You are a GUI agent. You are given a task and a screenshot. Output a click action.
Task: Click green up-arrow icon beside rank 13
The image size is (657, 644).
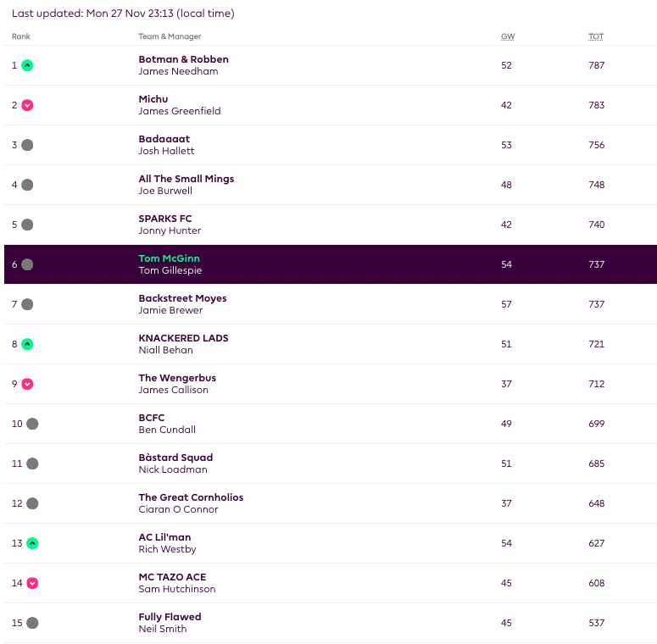coord(32,543)
